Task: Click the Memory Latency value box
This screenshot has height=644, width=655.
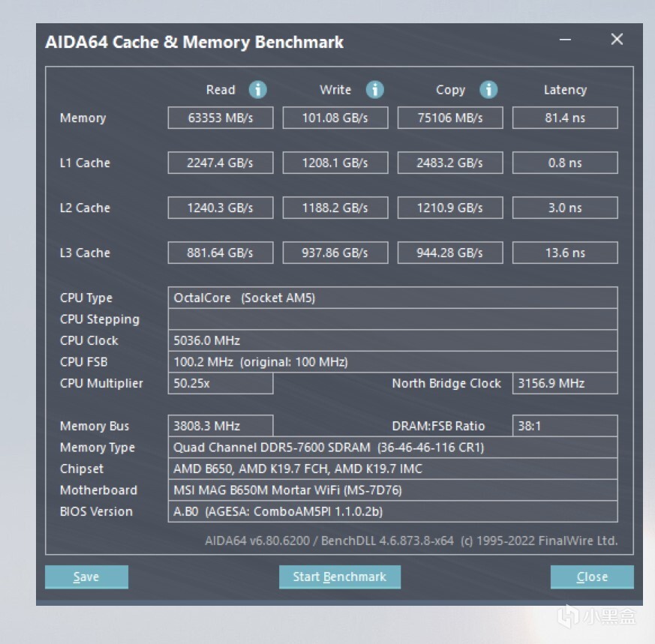Action: tap(565, 118)
